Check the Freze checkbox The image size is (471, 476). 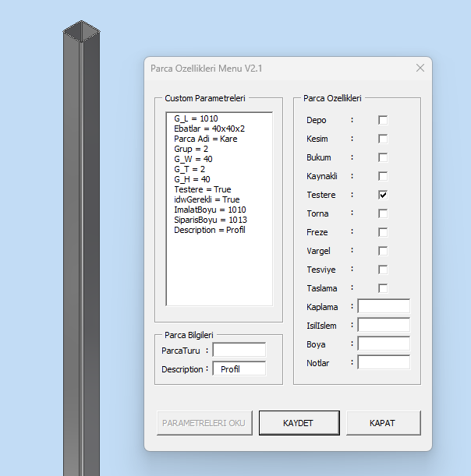click(x=383, y=232)
